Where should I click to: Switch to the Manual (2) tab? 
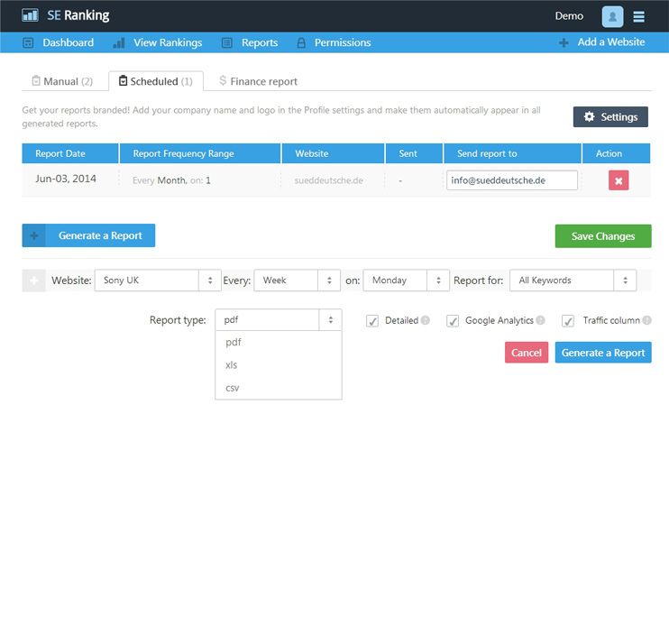coord(62,81)
